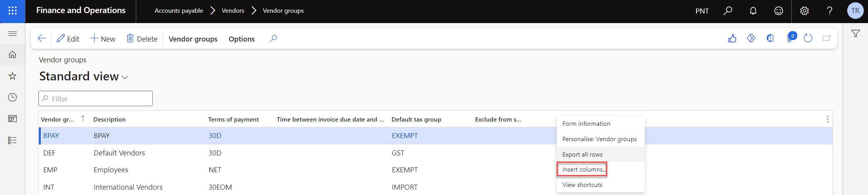Screen dimensions: 868x195
Task: Expand chevron after Accounts payable breadcrumb
Action: coord(213,11)
